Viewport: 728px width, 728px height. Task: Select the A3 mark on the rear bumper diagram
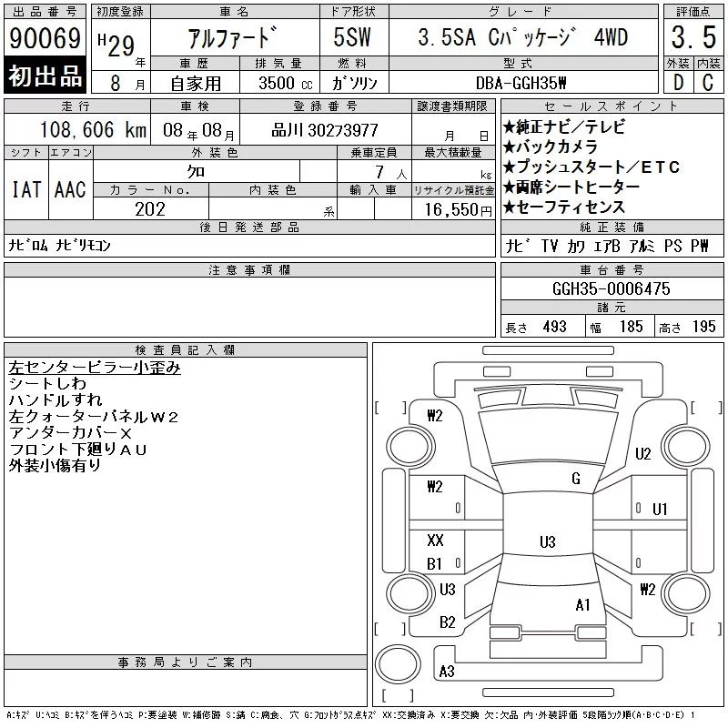pyautogui.click(x=447, y=671)
